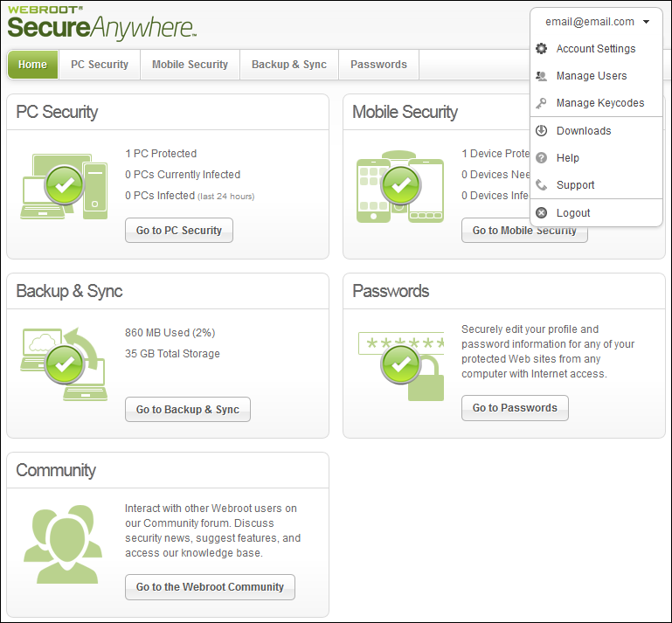Switch to the Backup & Sync tab
The height and width of the screenshot is (623, 672).
point(289,65)
